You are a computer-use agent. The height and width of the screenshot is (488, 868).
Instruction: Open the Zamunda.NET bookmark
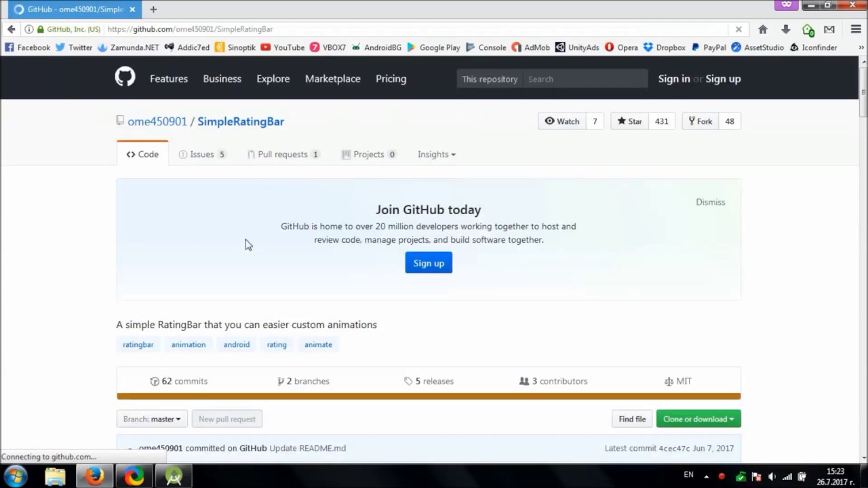(128, 47)
